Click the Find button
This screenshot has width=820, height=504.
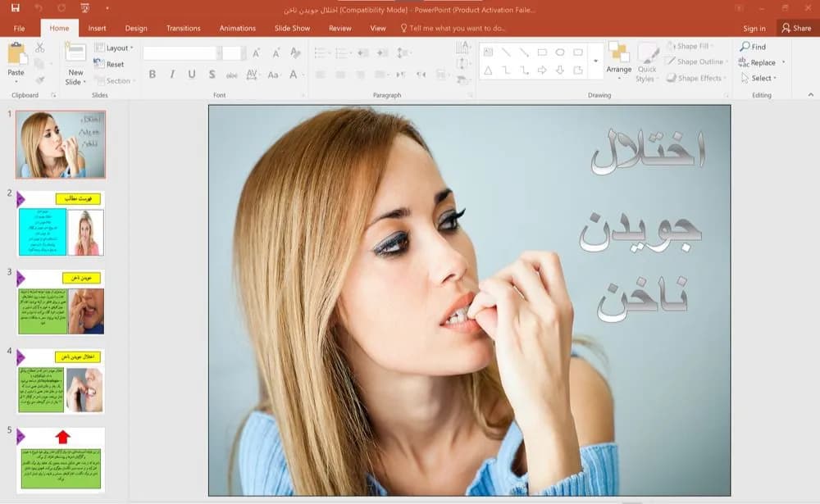[753, 47]
